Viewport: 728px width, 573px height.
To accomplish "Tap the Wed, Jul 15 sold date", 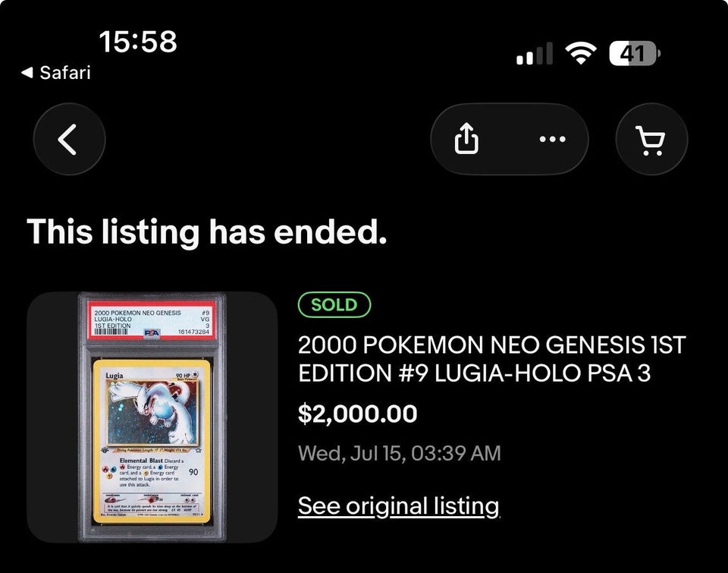I will [400, 453].
